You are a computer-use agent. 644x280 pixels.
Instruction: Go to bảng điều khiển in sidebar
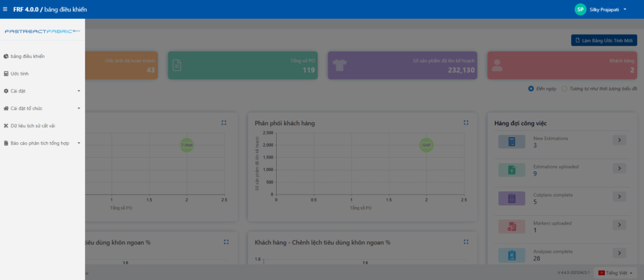tap(27, 56)
